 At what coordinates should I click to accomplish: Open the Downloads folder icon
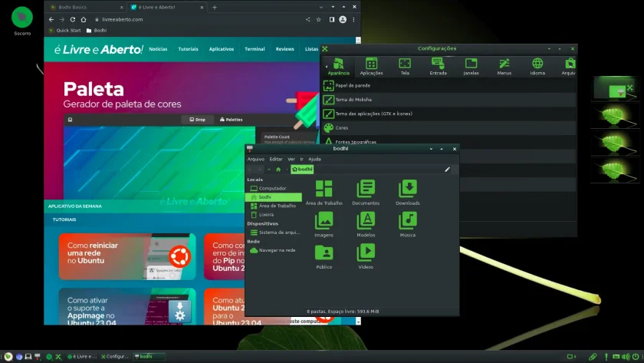[x=407, y=193]
